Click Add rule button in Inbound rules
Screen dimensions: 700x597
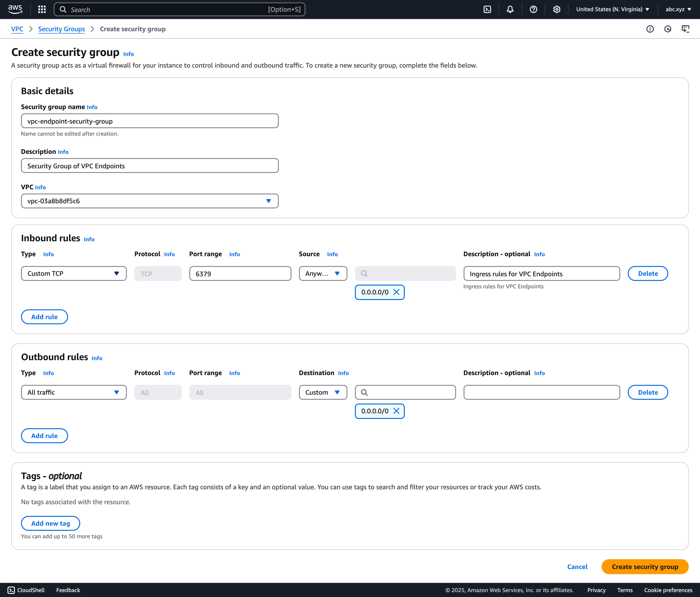click(44, 316)
